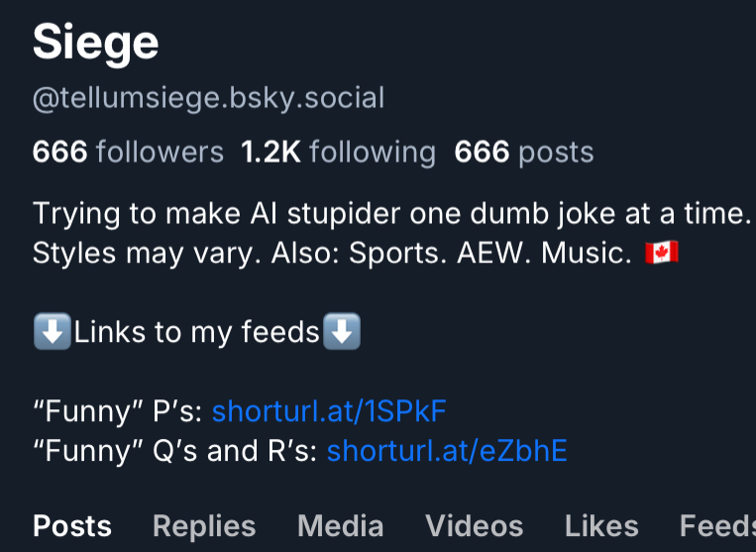Viewport: 756px width, 552px height.
Task: Click the "Siege" display name
Action: (95, 43)
